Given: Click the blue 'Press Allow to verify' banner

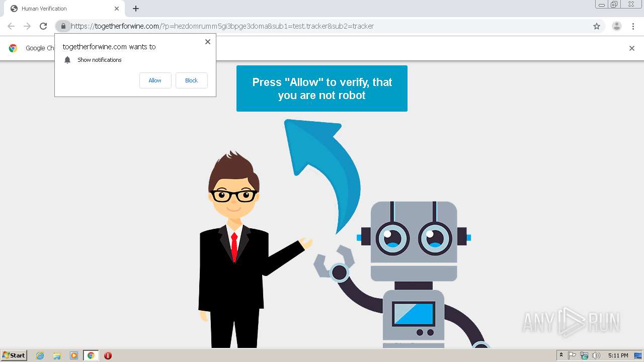Looking at the screenshot, I should coord(322,88).
